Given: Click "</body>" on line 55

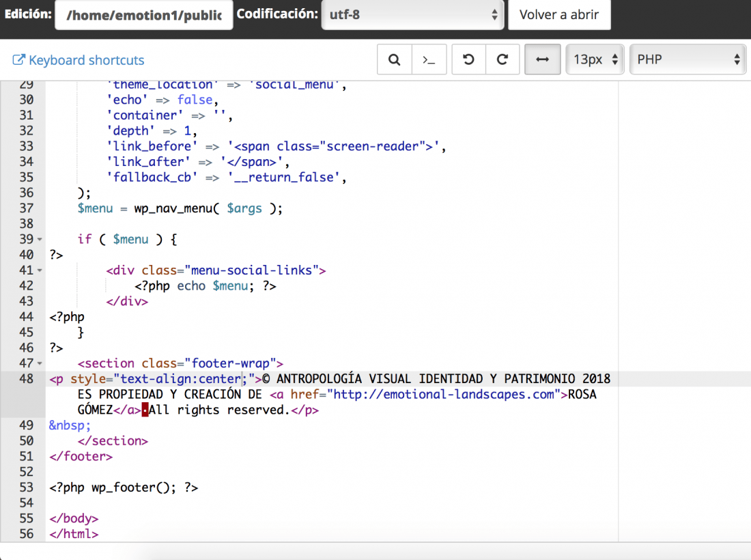Looking at the screenshot, I should [74, 518].
